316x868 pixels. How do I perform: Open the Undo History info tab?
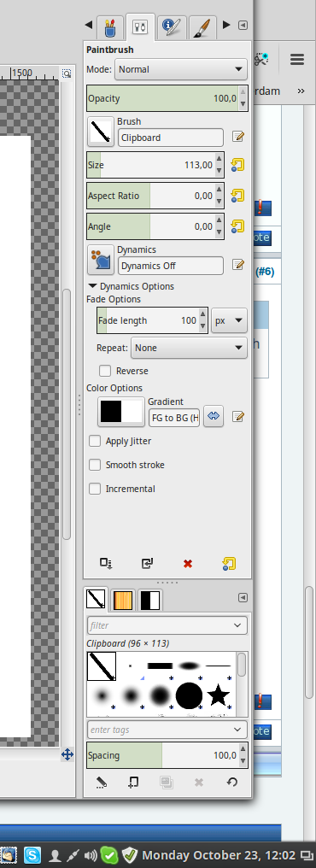172,26
